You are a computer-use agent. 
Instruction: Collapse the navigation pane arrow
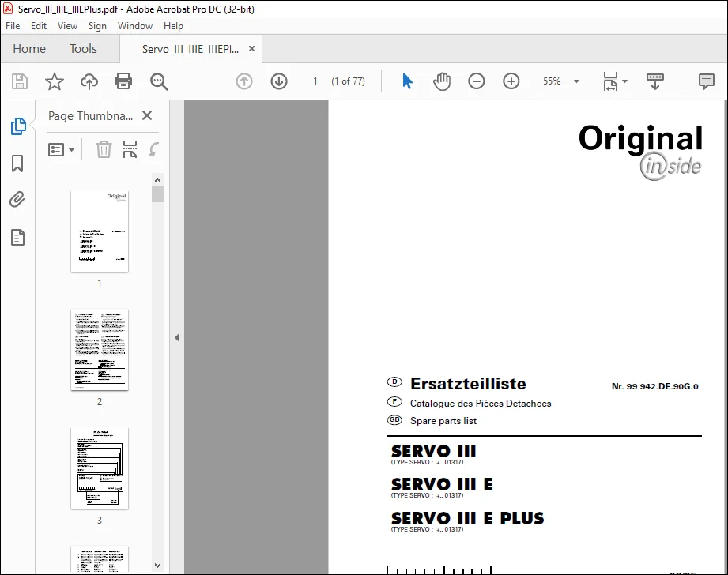177,337
